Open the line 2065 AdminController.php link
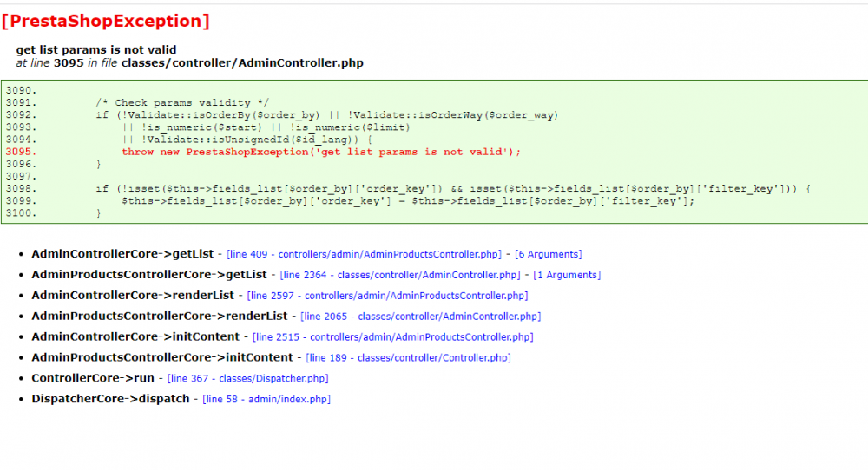The image size is (868, 470). 421,317
